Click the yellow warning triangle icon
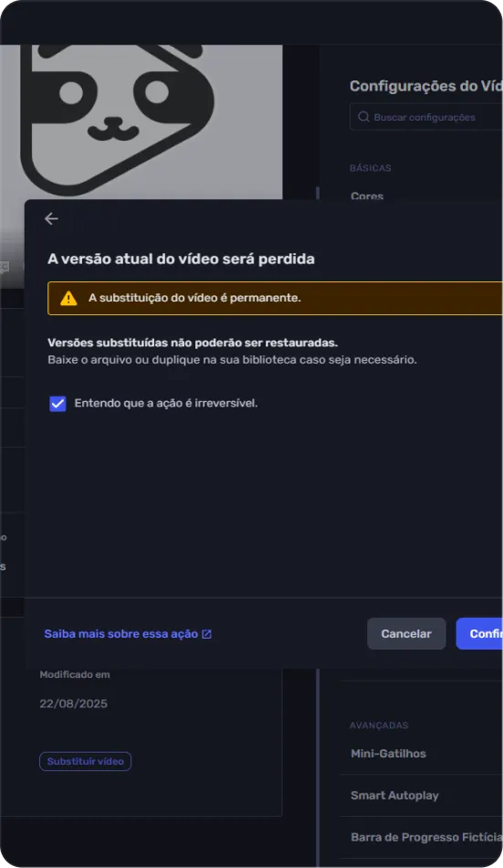The height and width of the screenshot is (868, 503). point(68,299)
